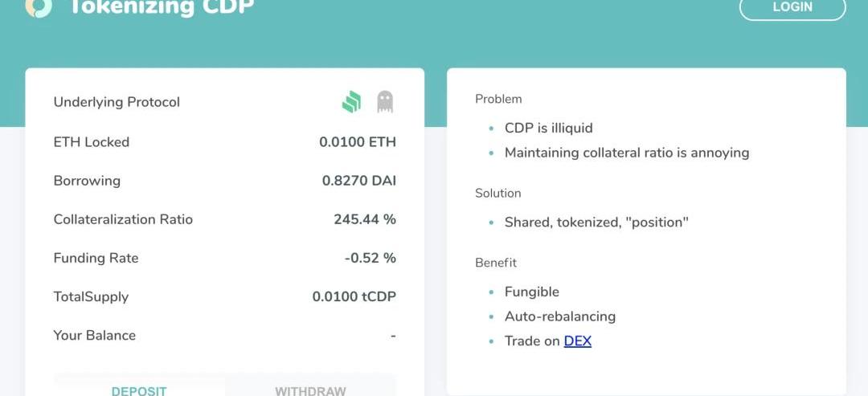Click the Fungible benefit bullet

pos(532,292)
